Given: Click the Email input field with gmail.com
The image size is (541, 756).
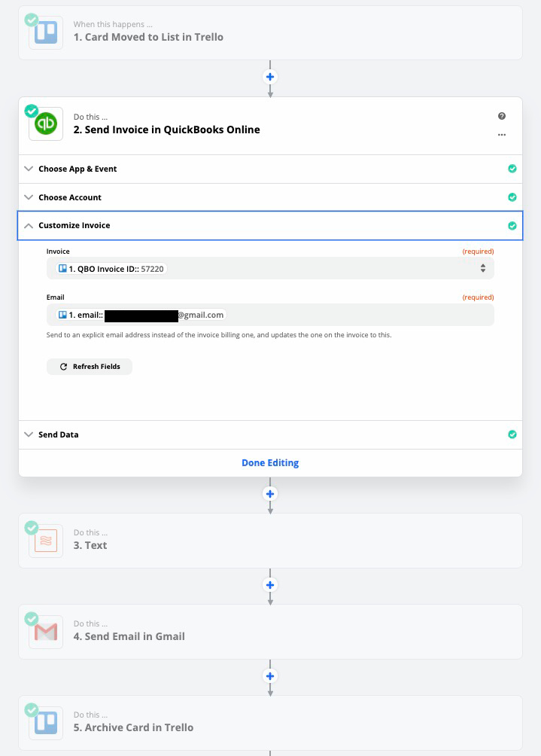Looking at the screenshot, I should coord(270,315).
